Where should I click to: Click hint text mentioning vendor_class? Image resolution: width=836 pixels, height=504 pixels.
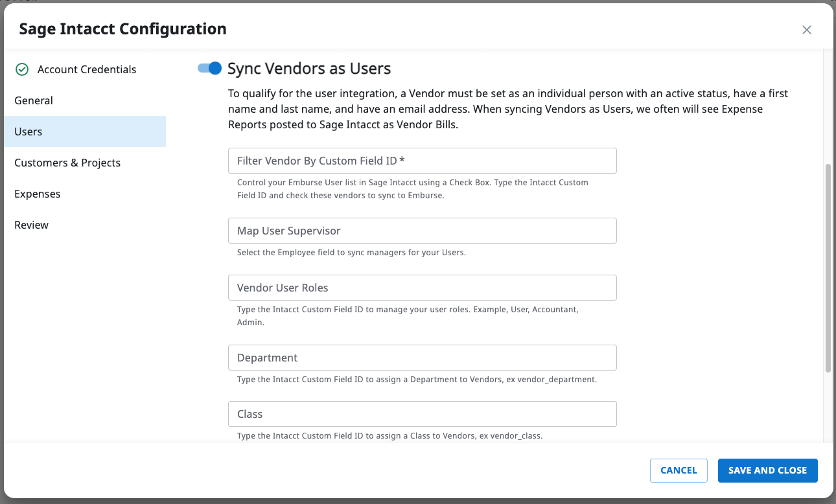(389, 436)
